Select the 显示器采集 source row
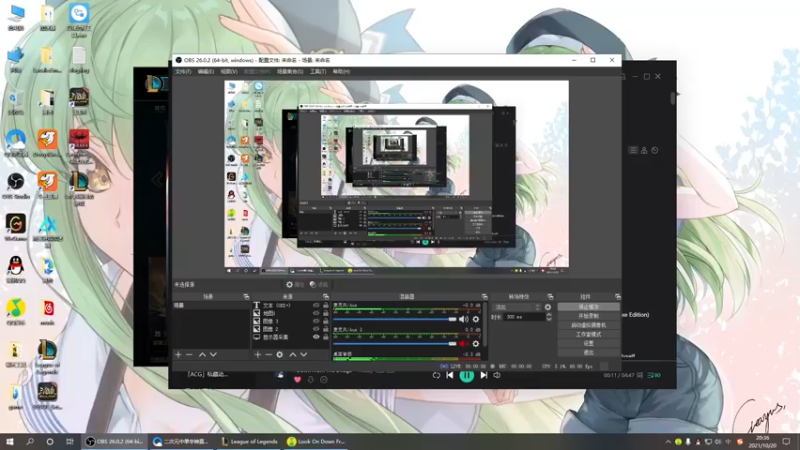This screenshot has height=450, width=800. (x=290, y=337)
